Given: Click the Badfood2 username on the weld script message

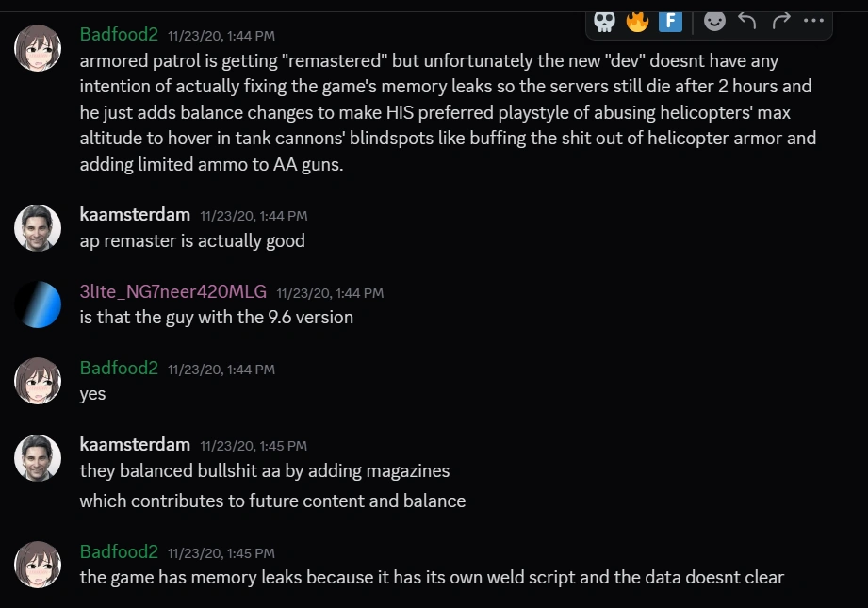Looking at the screenshot, I should pos(119,551).
